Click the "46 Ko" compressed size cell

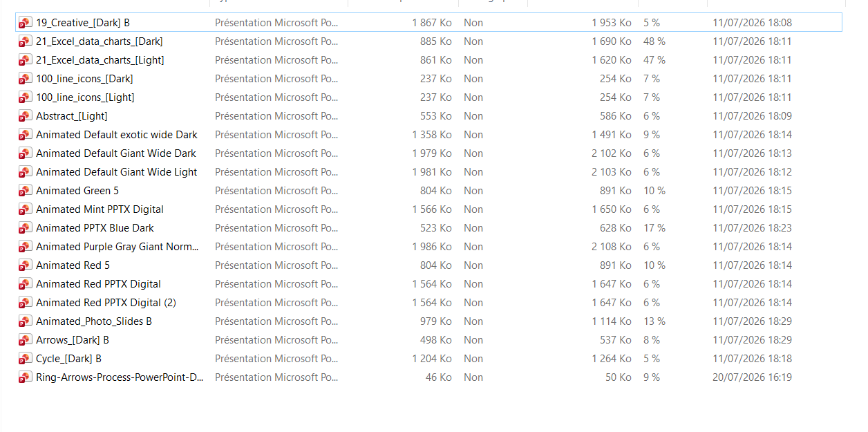439,377
